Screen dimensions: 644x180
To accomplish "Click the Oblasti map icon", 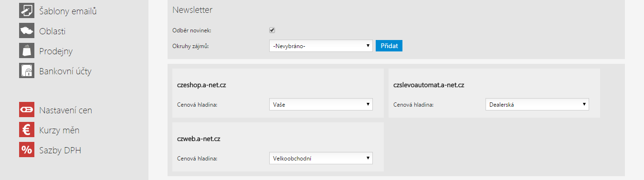I will tap(27, 31).
